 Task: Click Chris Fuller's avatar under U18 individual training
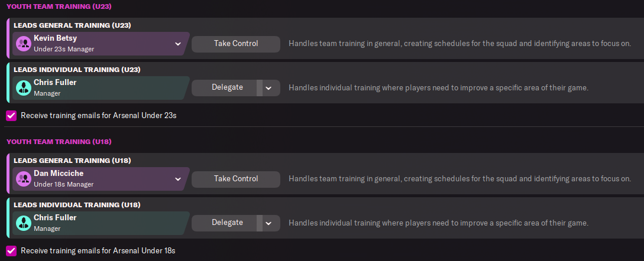click(x=24, y=223)
